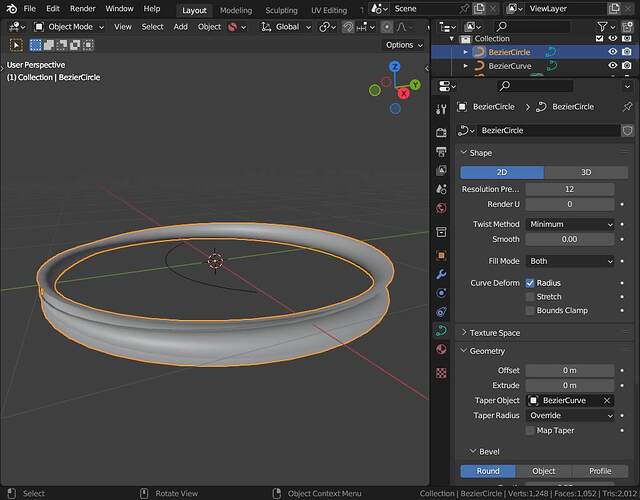Enable the Stretch checkbox
Viewport: 640px width, 500px height.
pos(530,297)
